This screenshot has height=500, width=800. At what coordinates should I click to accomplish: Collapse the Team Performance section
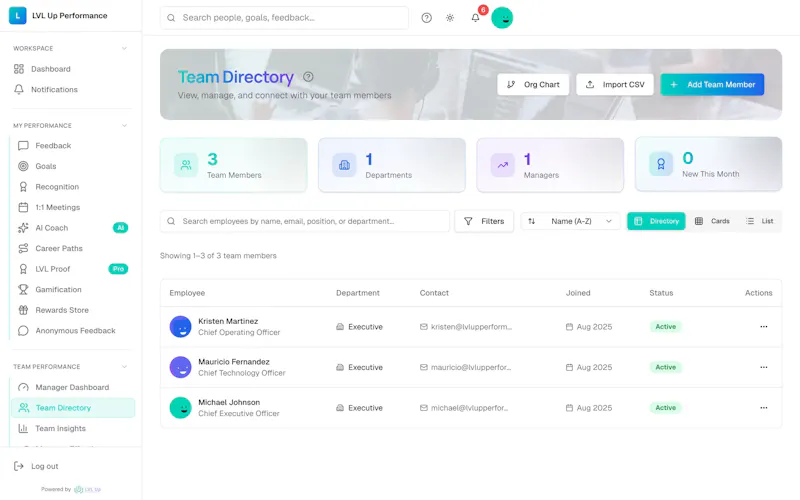(x=124, y=367)
